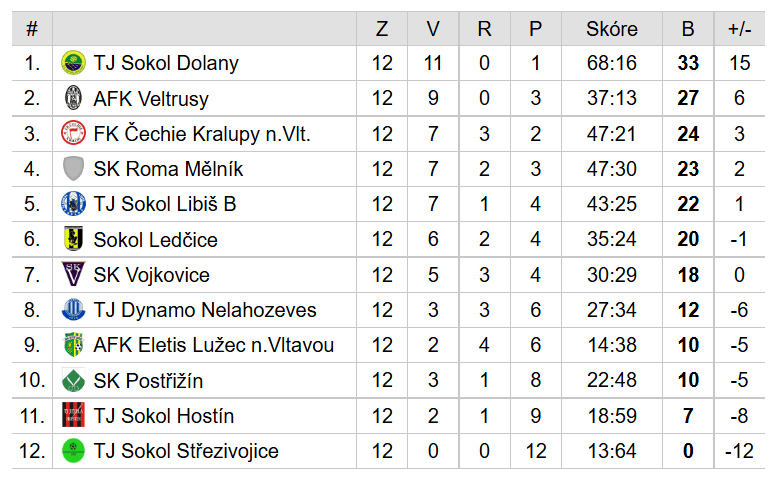Click the TJ Sokol Střezivojice green logo
Screen dimensions: 777x481
tap(73, 451)
